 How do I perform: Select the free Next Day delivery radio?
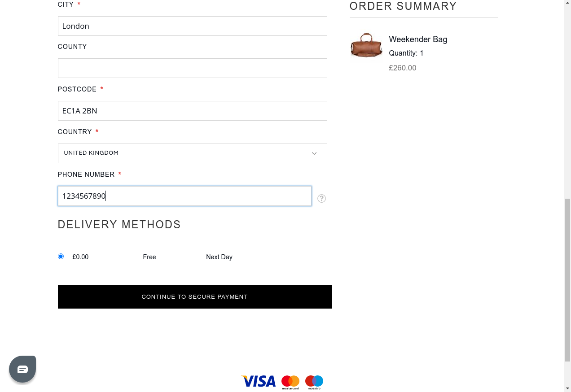pyautogui.click(x=61, y=257)
